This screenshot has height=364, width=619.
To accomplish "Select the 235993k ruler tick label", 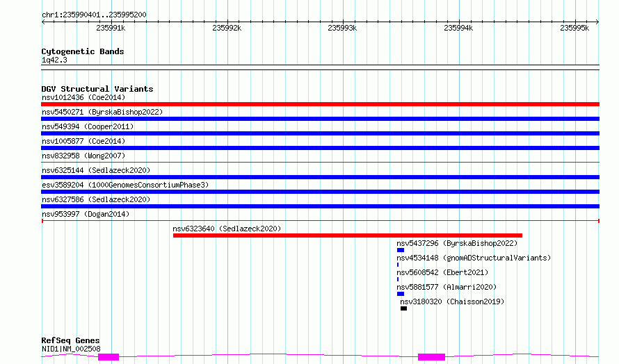I will tap(342, 28).
